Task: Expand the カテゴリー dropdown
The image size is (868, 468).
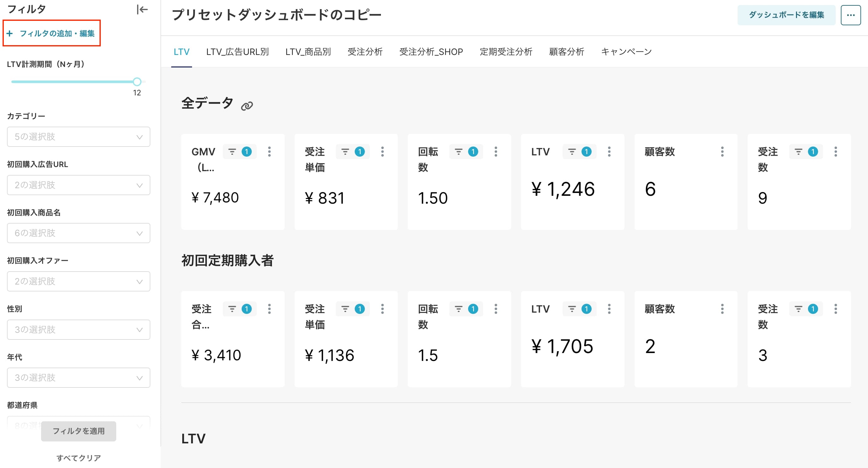Action: click(x=79, y=136)
